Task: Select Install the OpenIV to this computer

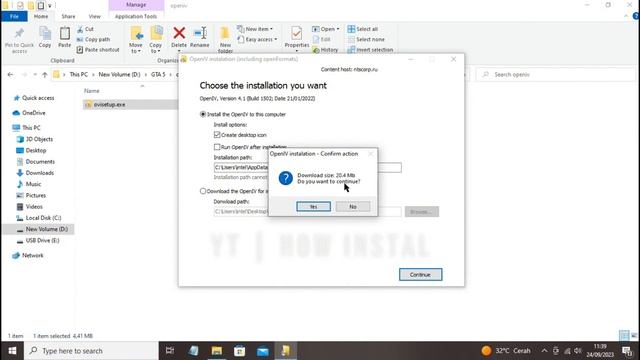Action: click(x=203, y=114)
